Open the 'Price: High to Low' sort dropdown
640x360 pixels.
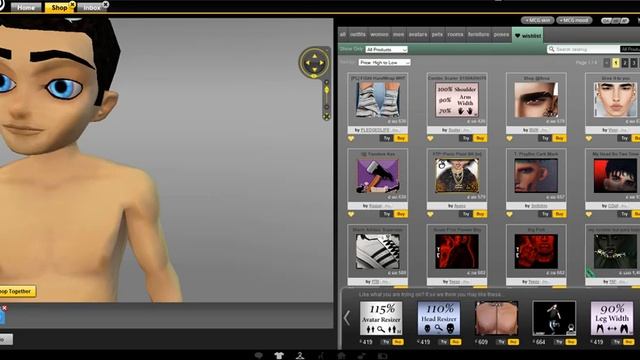[384, 62]
